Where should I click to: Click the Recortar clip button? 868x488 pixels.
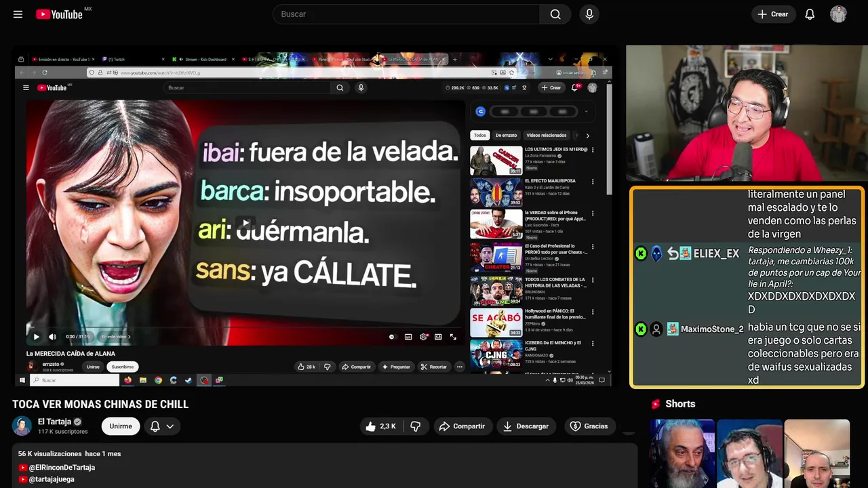pos(434,367)
